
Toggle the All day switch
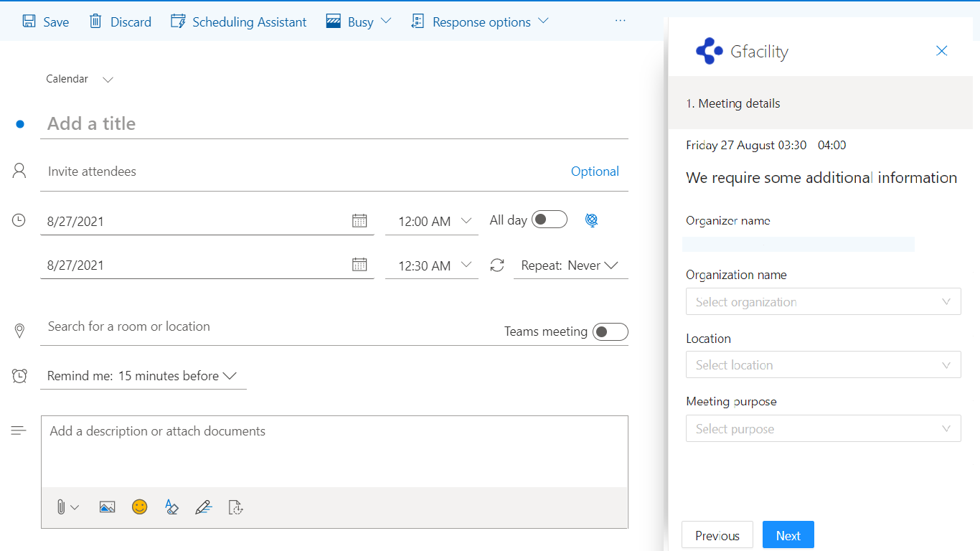tap(550, 220)
